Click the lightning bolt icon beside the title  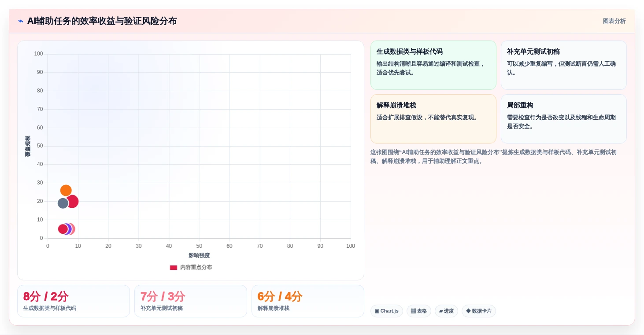(x=21, y=21)
